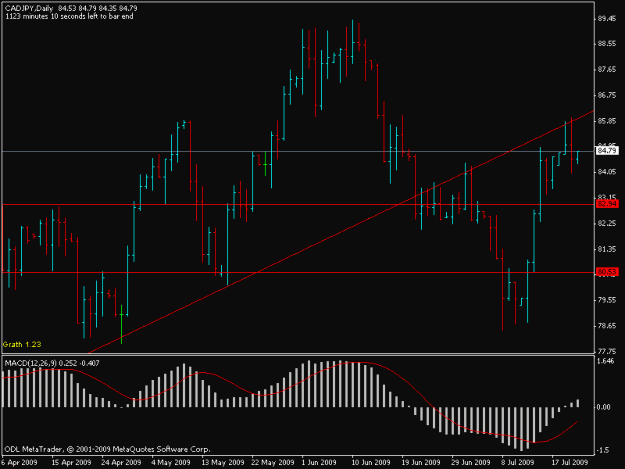The width and height of the screenshot is (625, 469).
Task: Click the '6 Apr 2009' date label
Action: (x=20, y=462)
